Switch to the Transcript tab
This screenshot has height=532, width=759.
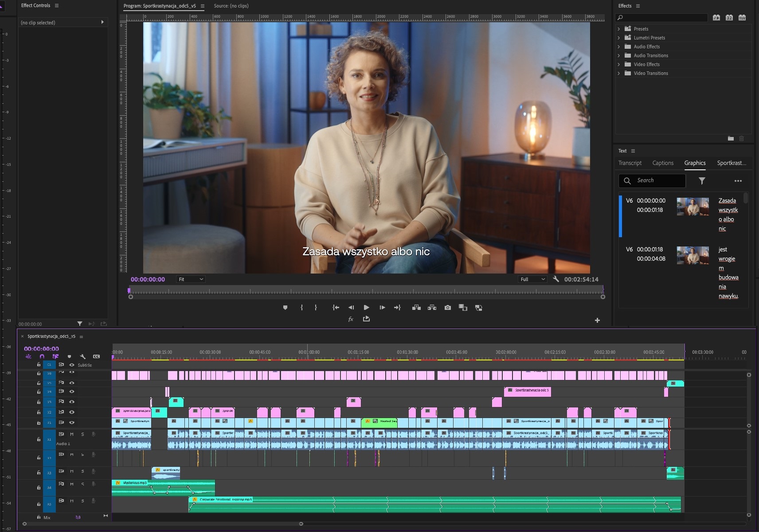pos(630,163)
